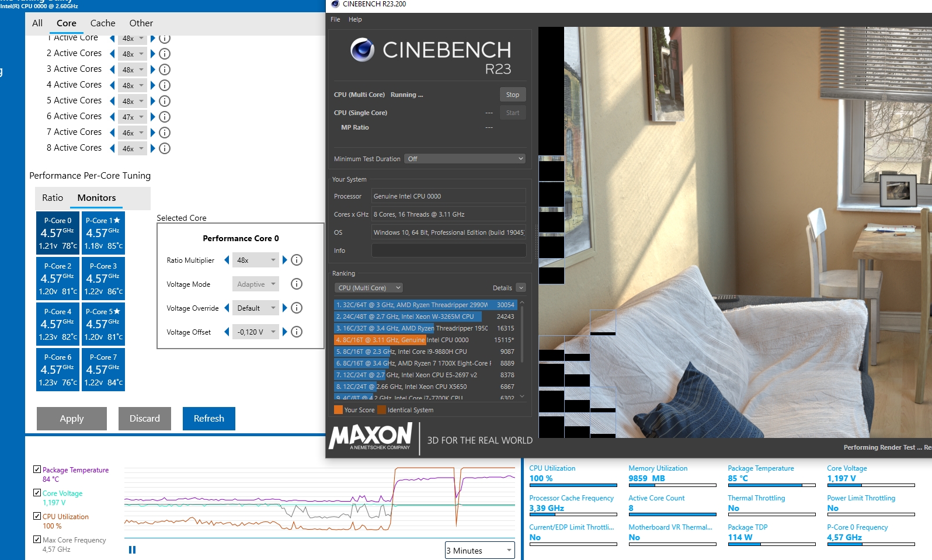Toggle Core Voltage graph checkbox
This screenshot has height=560, width=932.
(x=37, y=493)
